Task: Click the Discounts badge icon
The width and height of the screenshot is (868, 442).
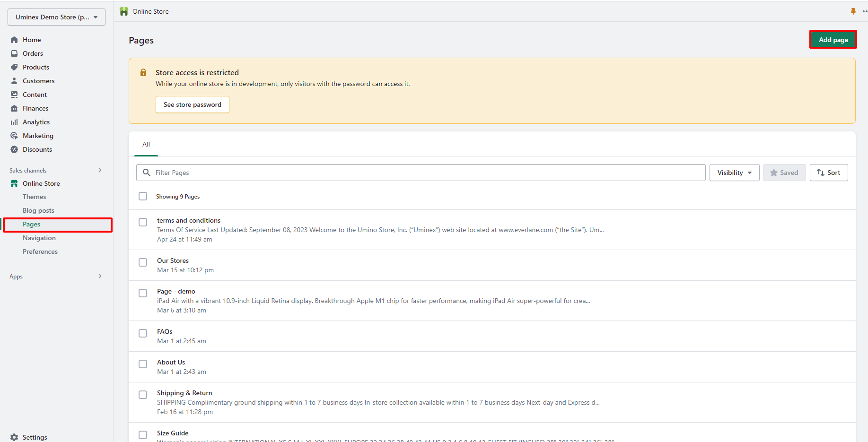Action: (x=14, y=149)
